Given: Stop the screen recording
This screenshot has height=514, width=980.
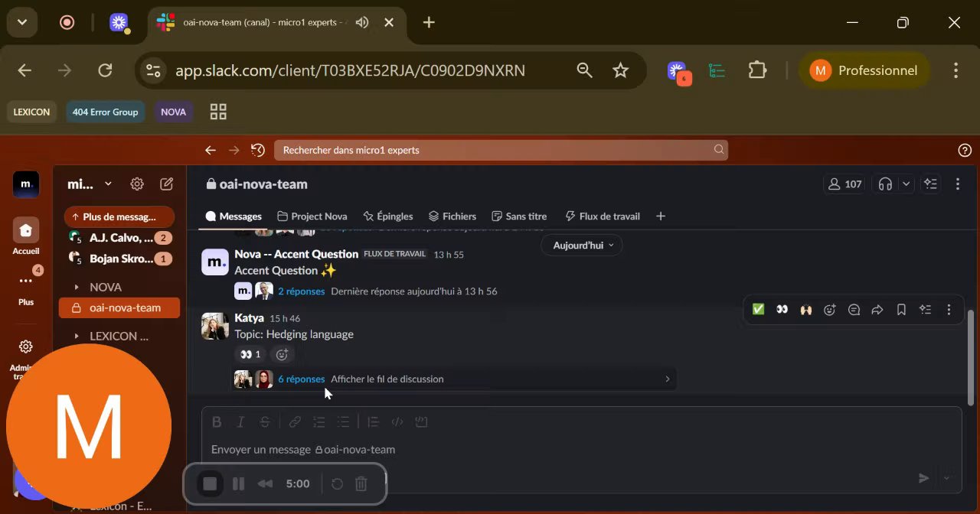Looking at the screenshot, I should tap(210, 483).
